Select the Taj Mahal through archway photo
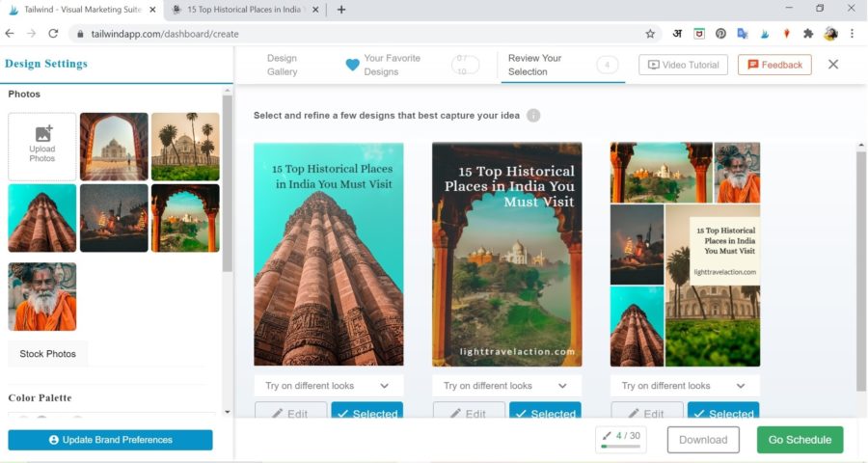The image size is (868, 463). 114,147
